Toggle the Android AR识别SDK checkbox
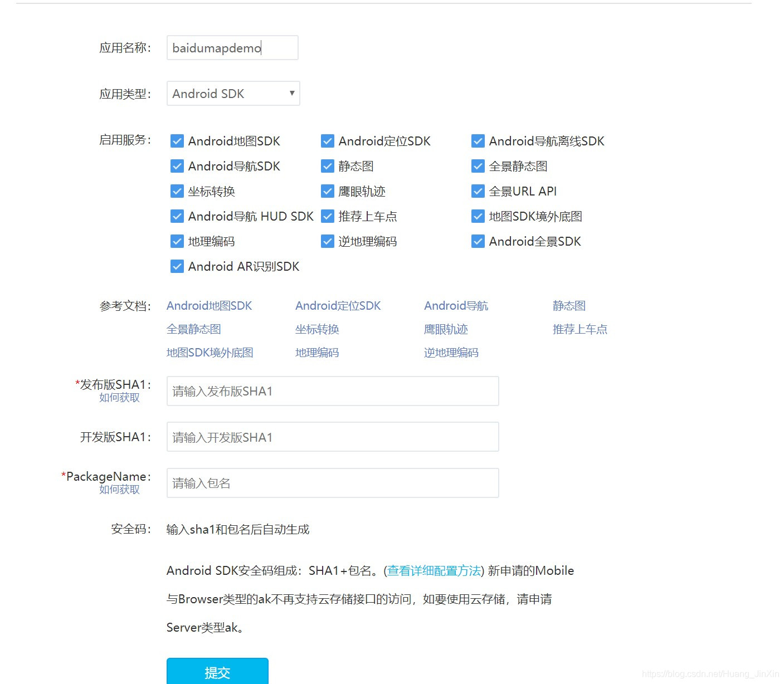 point(177,266)
